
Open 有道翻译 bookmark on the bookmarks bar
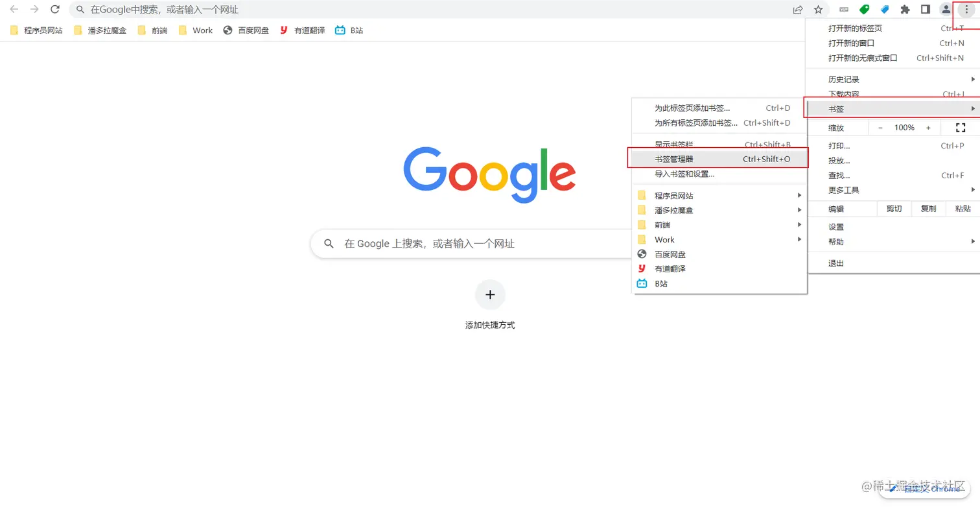[x=303, y=30]
